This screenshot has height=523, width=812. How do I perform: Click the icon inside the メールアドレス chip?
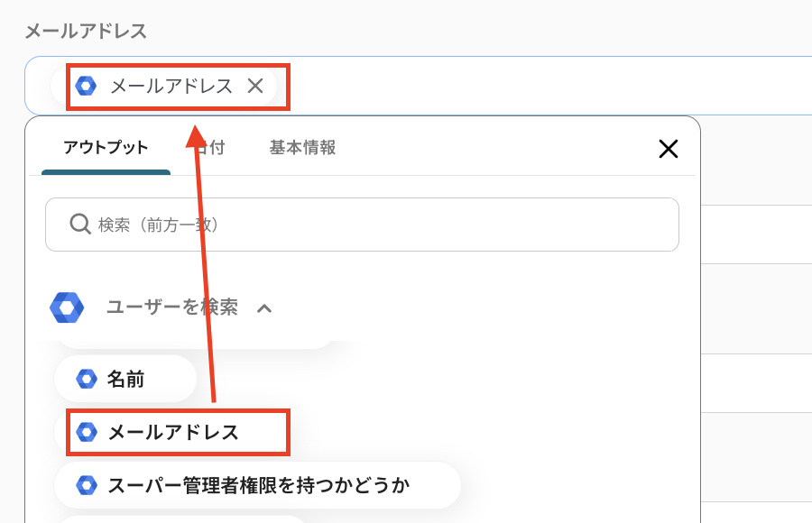(86, 86)
